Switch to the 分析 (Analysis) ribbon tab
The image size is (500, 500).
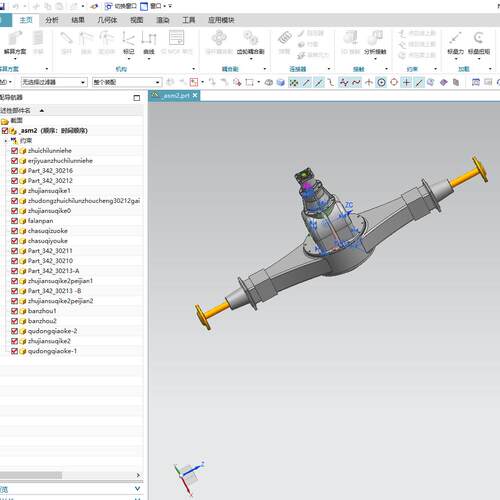click(x=52, y=20)
